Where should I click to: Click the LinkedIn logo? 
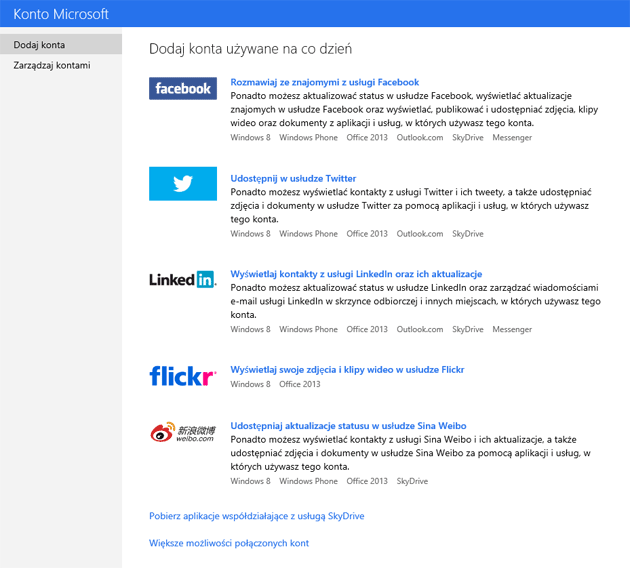click(183, 280)
